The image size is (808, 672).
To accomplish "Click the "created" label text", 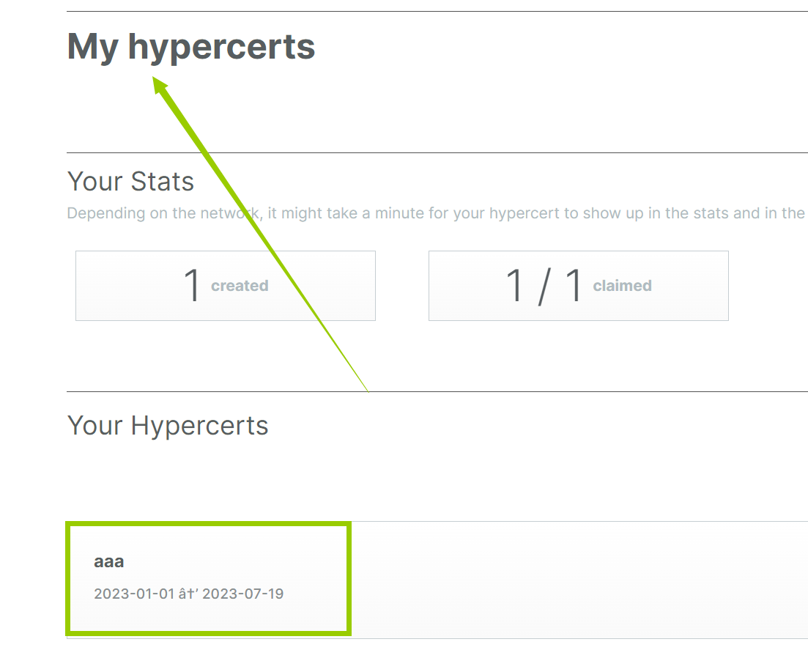I will point(240,286).
